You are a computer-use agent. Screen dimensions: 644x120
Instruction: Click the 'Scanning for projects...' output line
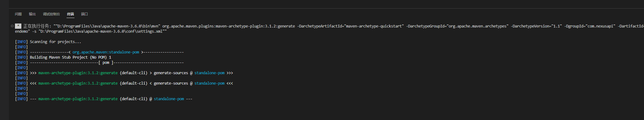(x=56, y=42)
